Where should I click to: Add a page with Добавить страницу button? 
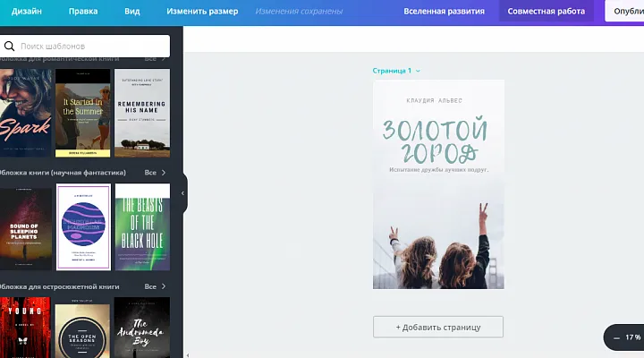pyautogui.click(x=438, y=328)
